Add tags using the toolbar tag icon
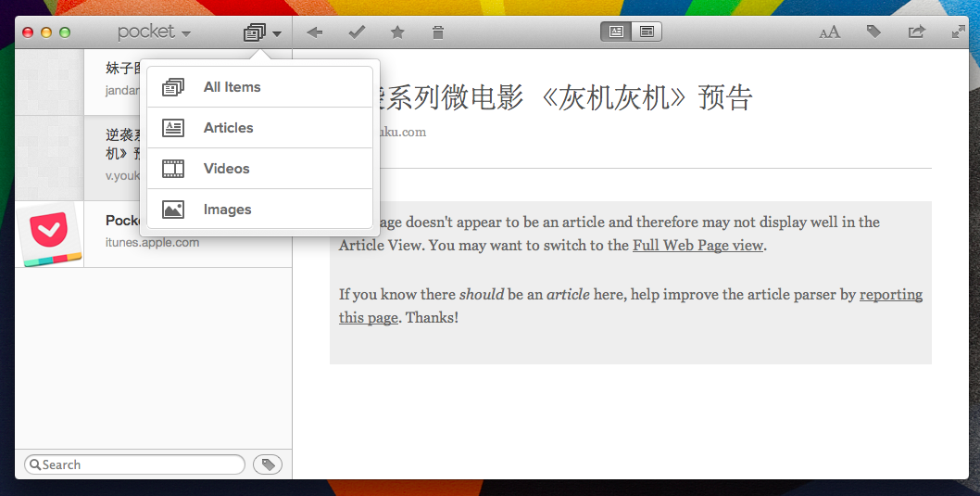Screen dimensions: 980x496 point(873,32)
